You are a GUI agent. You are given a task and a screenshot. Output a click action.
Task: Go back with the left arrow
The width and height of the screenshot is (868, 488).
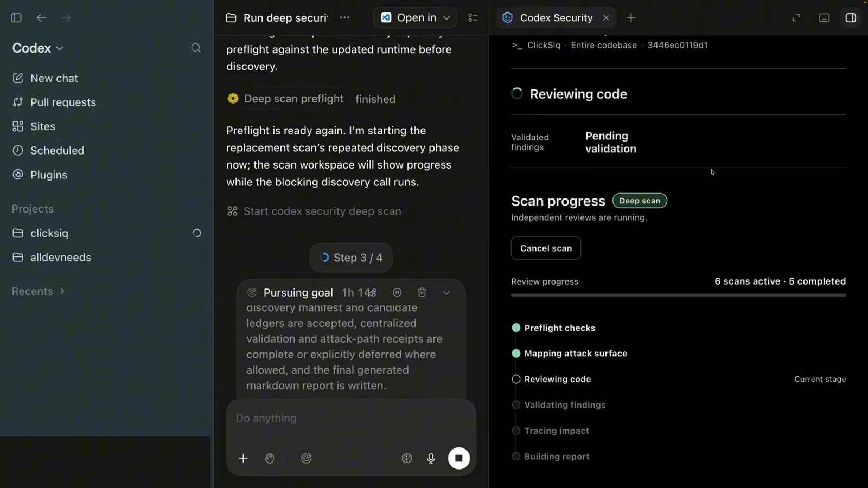[x=41, y=18]
